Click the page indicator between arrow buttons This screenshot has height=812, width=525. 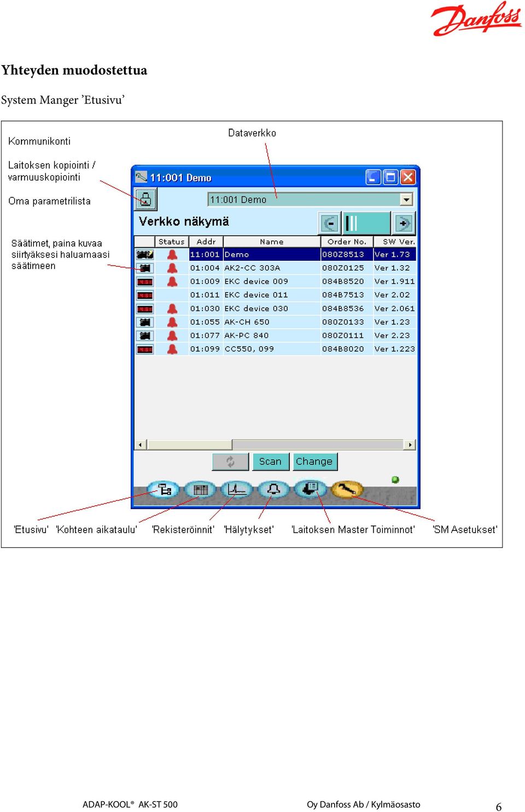pyautogui.click(x=366, y=223)
